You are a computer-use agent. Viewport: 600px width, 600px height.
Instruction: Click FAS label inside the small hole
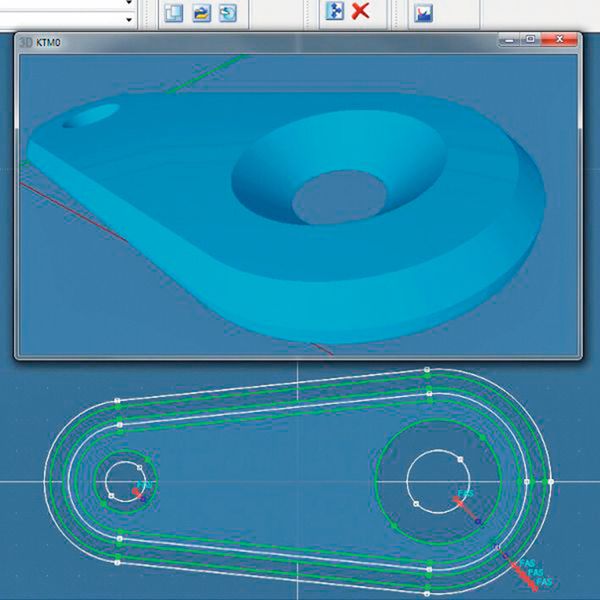click(x=144, y=485)
